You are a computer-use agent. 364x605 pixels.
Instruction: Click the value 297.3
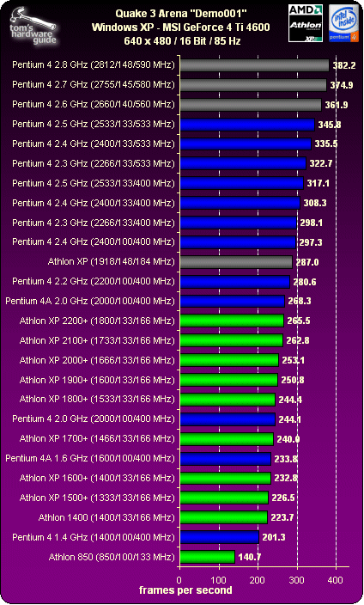pyautogui.click(x=311, y=242)
